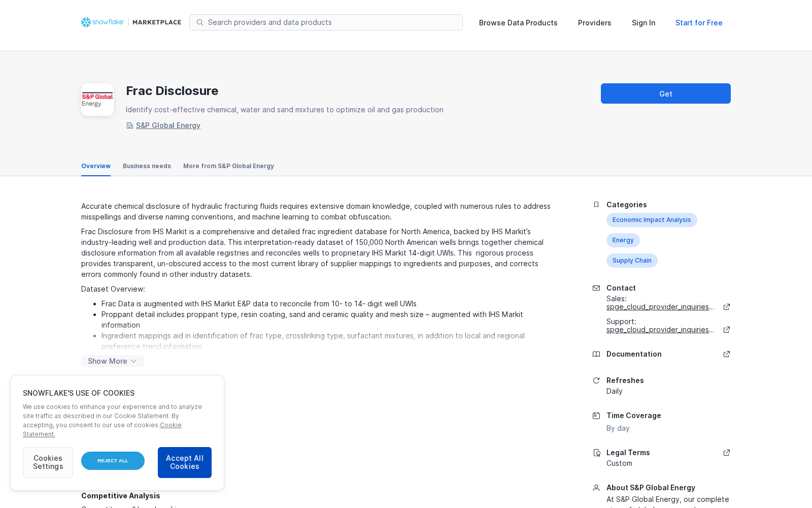The image size is (812, 508).
Task: Click the Snowflake logo
Action: pyautogui.click(x=103, y=22)
